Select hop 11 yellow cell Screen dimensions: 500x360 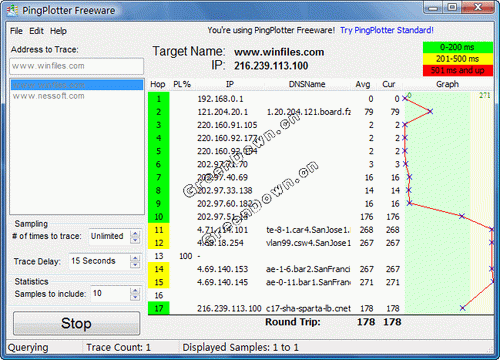coord(159,230)
